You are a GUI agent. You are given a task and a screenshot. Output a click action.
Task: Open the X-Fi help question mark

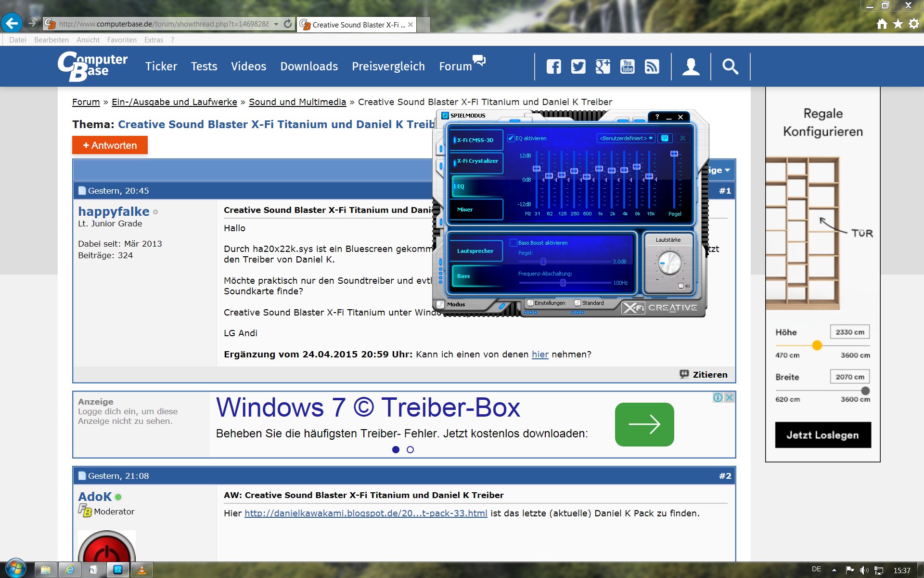click(x=657, y=117)
